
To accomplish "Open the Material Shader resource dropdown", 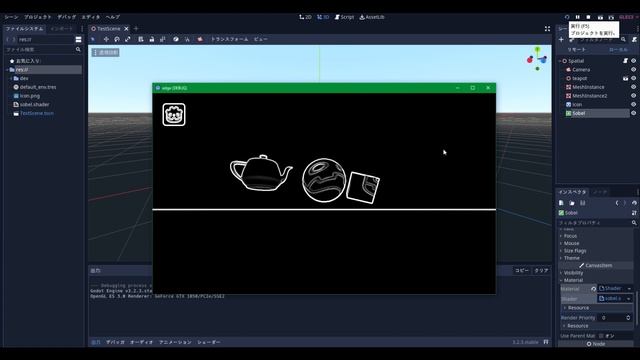I will [x=629, y=289].
